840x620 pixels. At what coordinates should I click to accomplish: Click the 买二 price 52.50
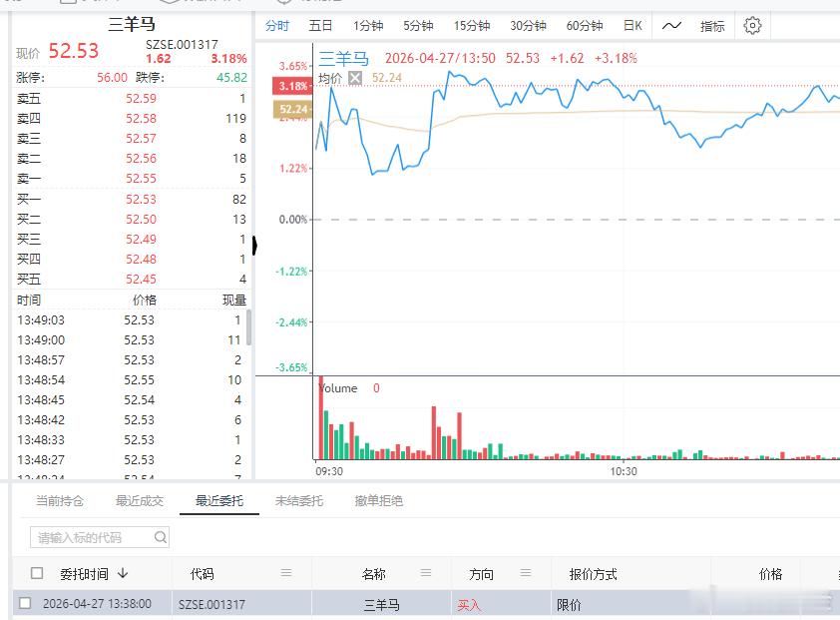pos(141,220)
